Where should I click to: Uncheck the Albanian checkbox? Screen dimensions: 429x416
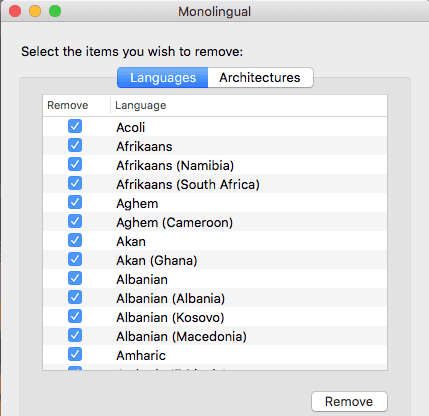pyautogui.click(x=75, y=278)
